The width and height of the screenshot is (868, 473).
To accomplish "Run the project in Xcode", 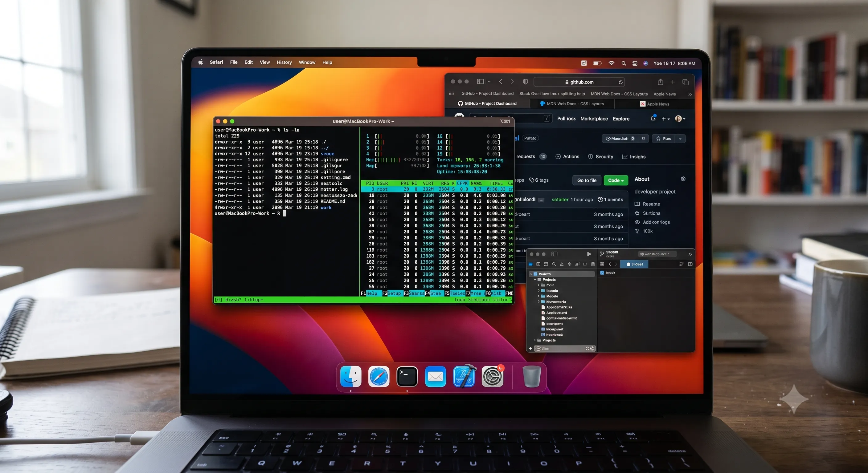I will pos(589,254).
